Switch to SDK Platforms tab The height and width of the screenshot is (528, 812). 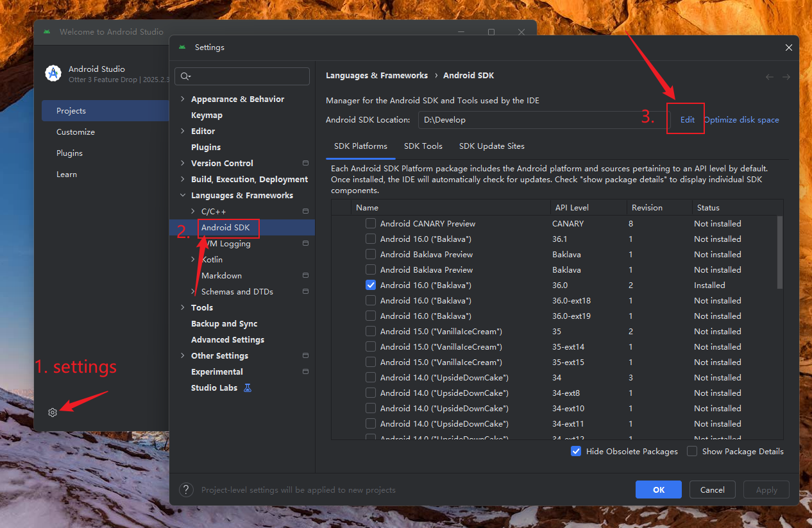360,146
